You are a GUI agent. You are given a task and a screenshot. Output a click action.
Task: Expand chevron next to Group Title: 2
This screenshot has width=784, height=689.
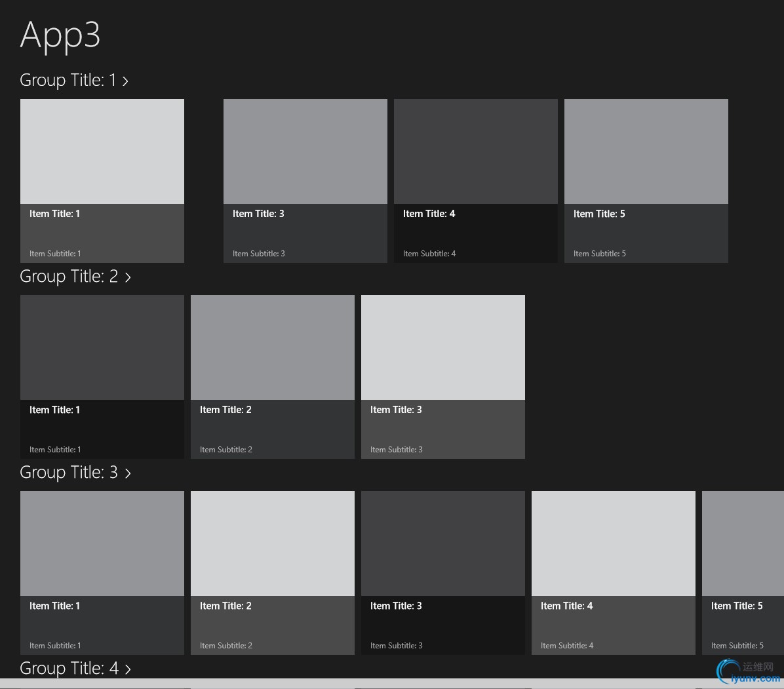(128, 277)
